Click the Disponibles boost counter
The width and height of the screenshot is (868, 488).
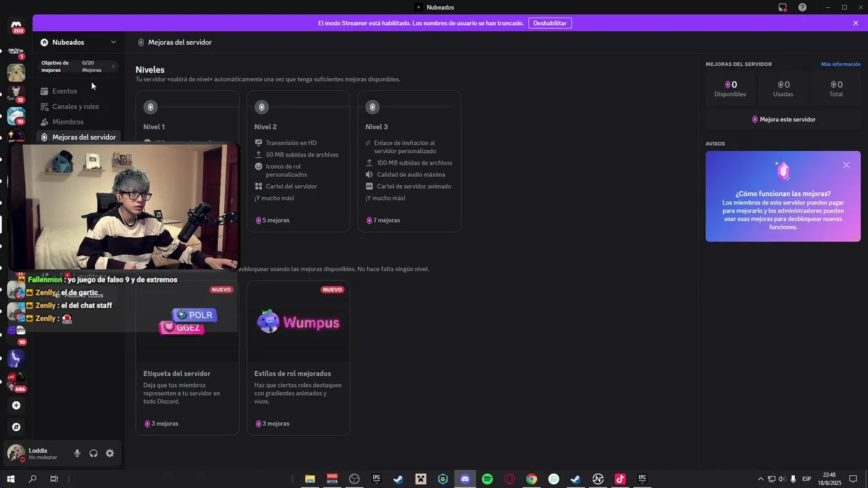(730, 89)
